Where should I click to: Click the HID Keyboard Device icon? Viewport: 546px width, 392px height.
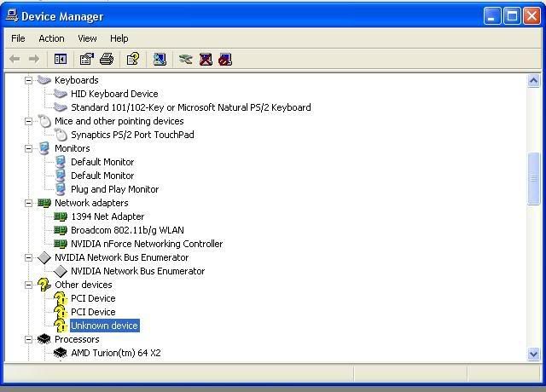[61, 94]
